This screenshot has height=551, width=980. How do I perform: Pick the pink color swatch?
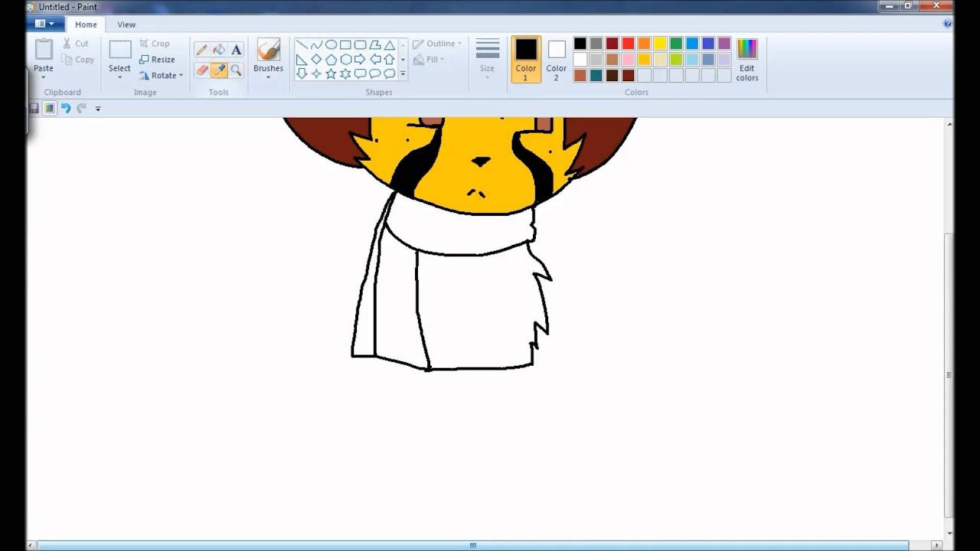tap(629, 60)
